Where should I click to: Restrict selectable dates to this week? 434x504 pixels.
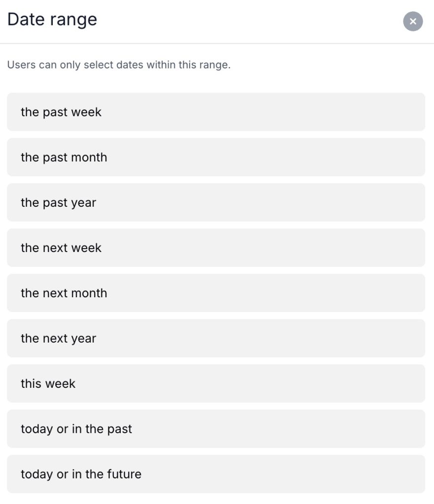click(216, 383)
